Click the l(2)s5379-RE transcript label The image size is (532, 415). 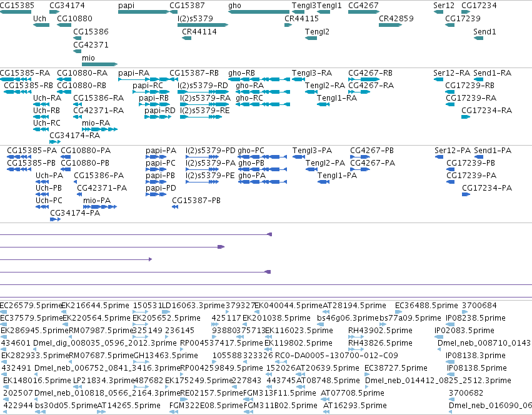(205, 111)
